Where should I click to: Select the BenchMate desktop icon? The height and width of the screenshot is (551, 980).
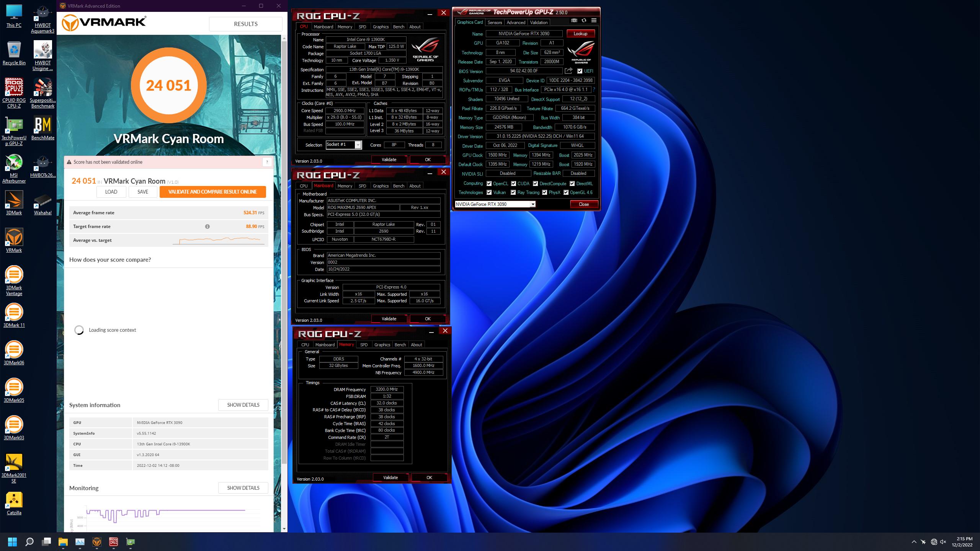click(43, 128)
